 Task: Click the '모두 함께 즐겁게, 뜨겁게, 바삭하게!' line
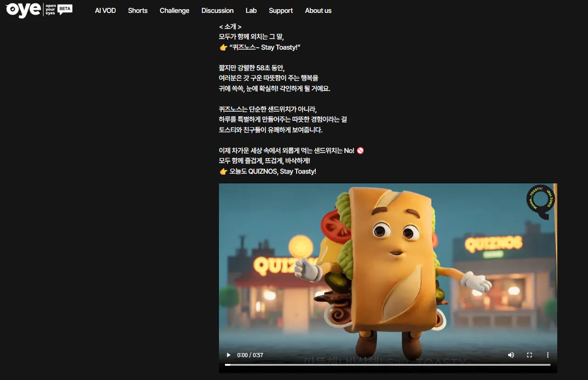(264, 161)
